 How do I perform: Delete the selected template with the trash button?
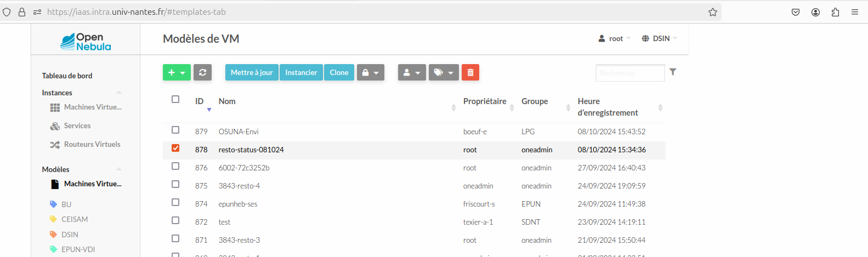point(470,72)
